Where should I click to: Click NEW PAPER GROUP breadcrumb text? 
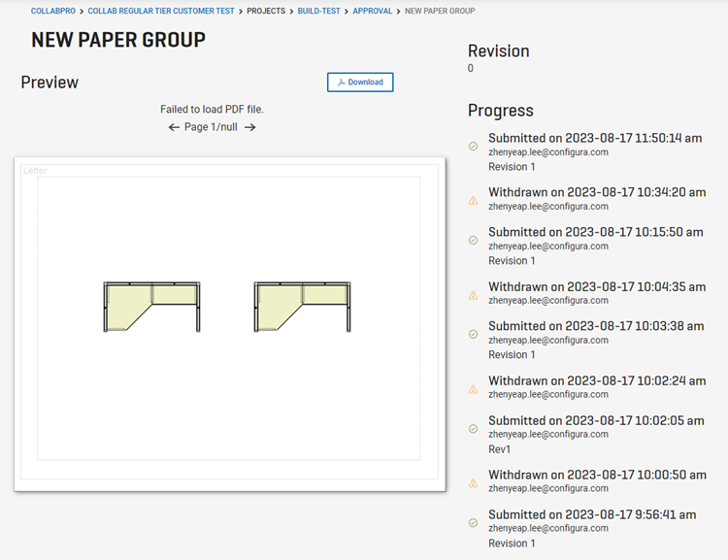tap(440, 11)
